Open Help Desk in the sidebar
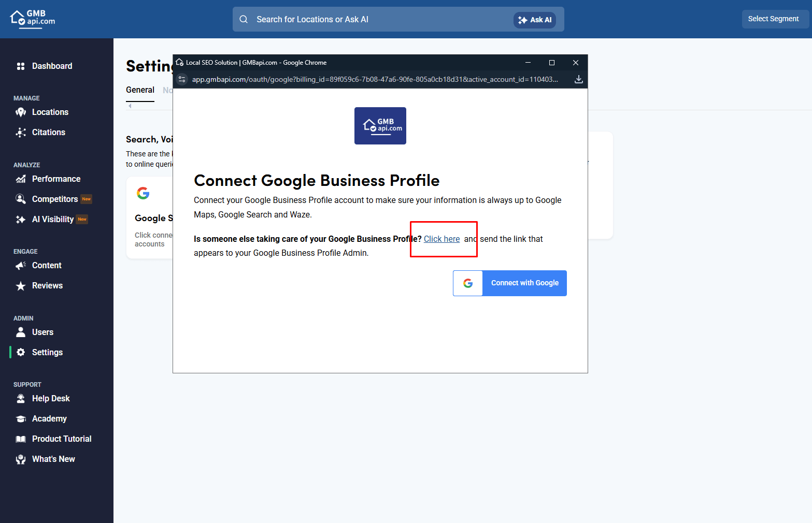The image size is (812, 523). (51, 399)
